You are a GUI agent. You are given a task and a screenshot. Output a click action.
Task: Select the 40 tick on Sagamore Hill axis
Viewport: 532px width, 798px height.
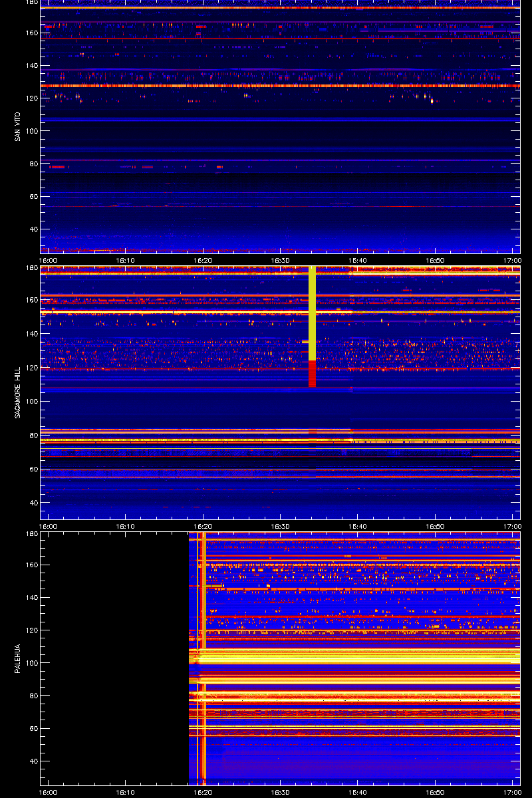click(x=33, y=503)
